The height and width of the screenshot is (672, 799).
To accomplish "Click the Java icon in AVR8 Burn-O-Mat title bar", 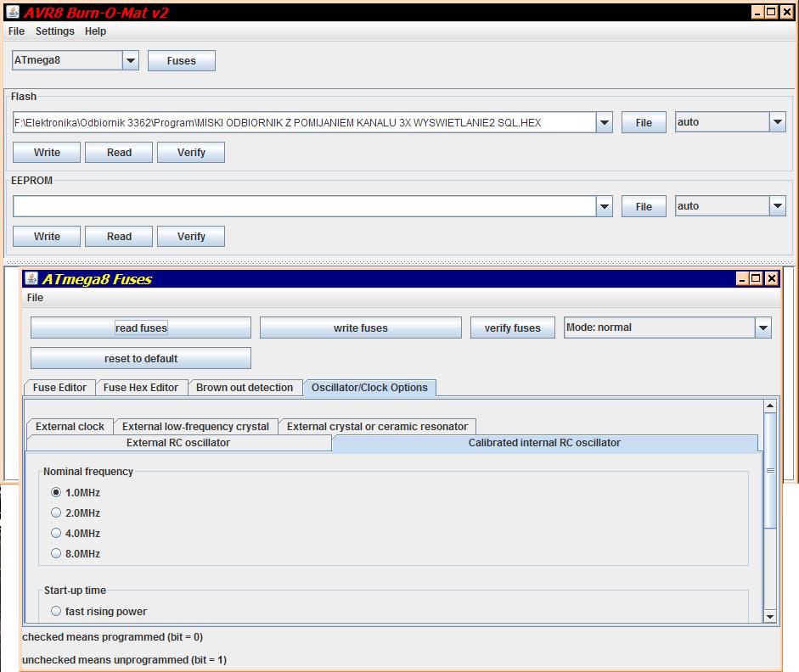I will 13,12.
